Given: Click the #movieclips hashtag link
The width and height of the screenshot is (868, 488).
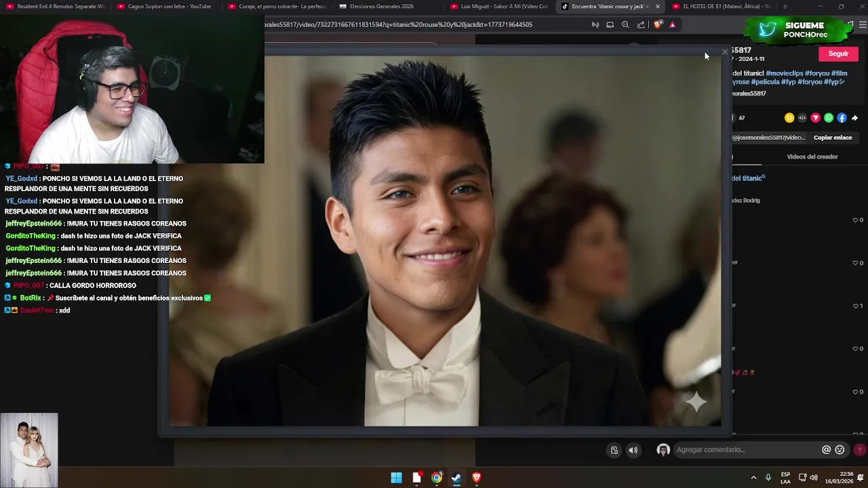Looking at the screenshot, I should pyautogui.click(x=785, y=73).
